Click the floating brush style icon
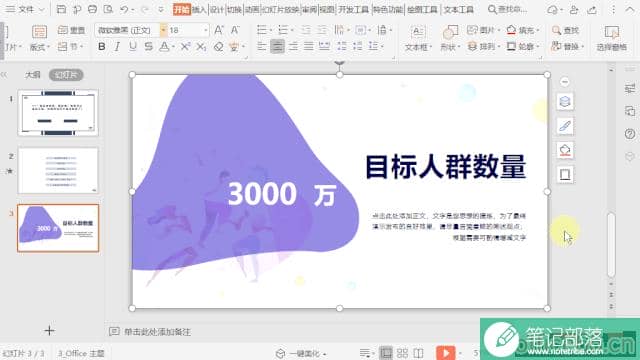 [x=565, y=126]
